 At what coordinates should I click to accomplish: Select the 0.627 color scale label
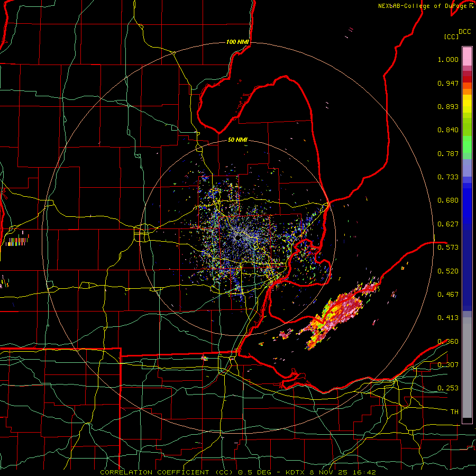coord(448,224)
